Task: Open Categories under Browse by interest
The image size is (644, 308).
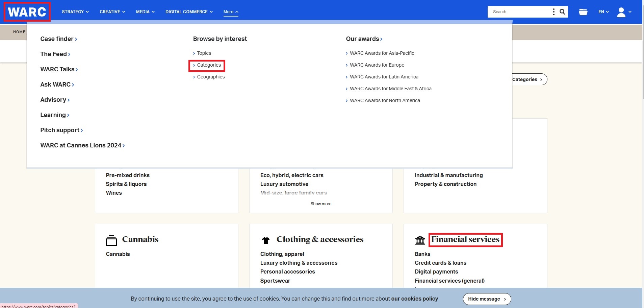Action: click(x=209, y=65)
